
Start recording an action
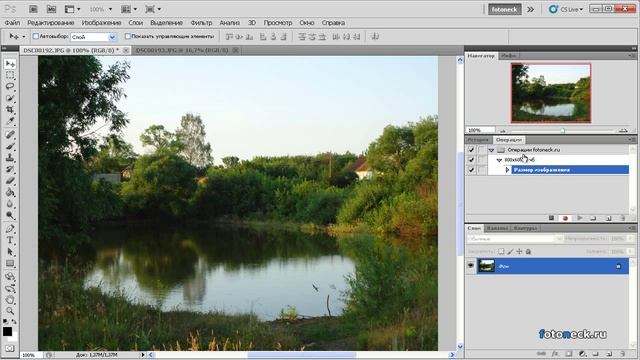point(565,218)
